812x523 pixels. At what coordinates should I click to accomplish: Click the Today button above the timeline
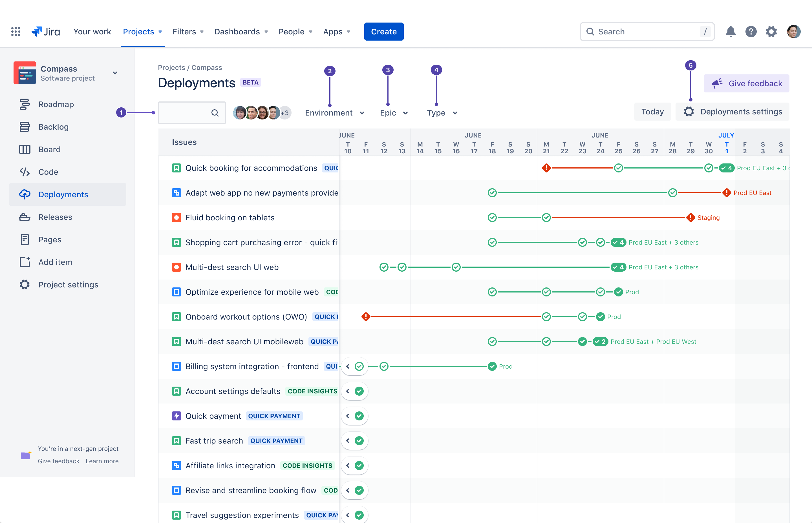click(x=652, y=111)
